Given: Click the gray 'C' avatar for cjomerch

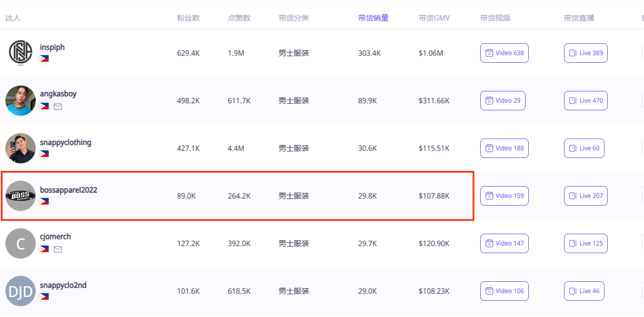Looking at the screenshot, I should (21, 243).
